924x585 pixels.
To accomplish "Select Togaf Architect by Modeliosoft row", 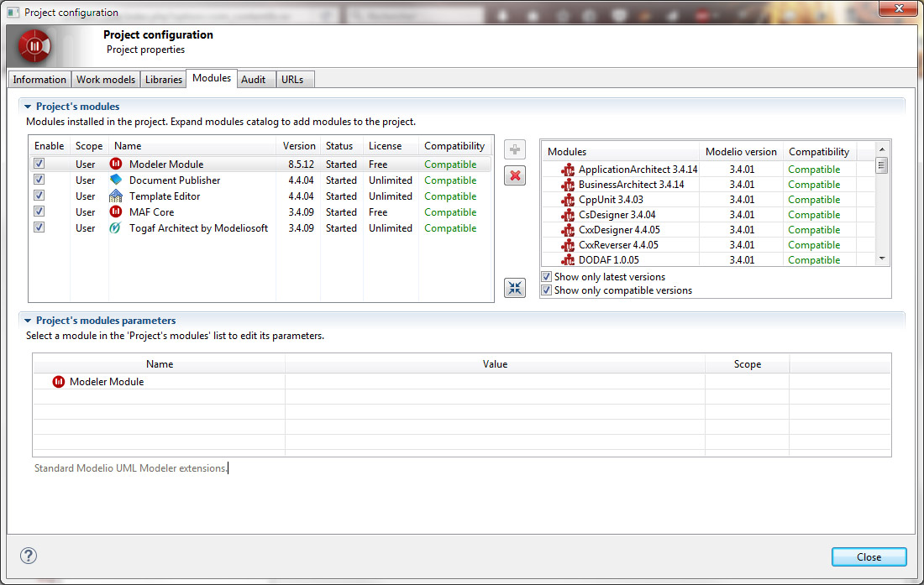I will coord(198,227).
